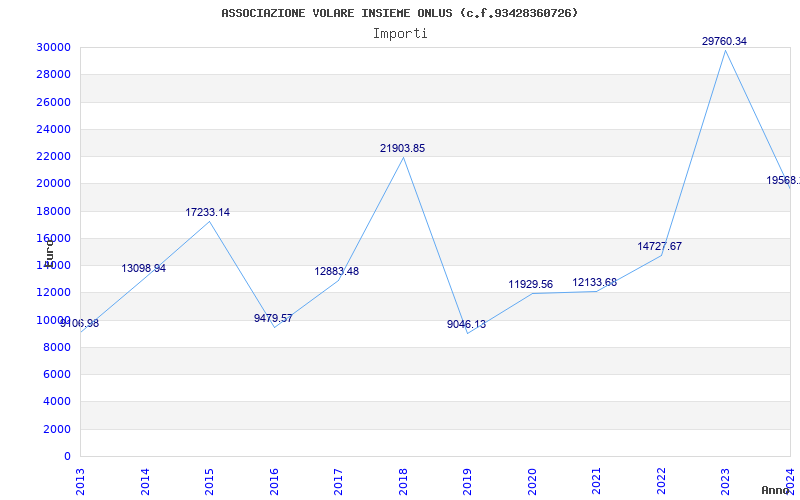Click the 9046.13 lowest value label

point(466,324)
